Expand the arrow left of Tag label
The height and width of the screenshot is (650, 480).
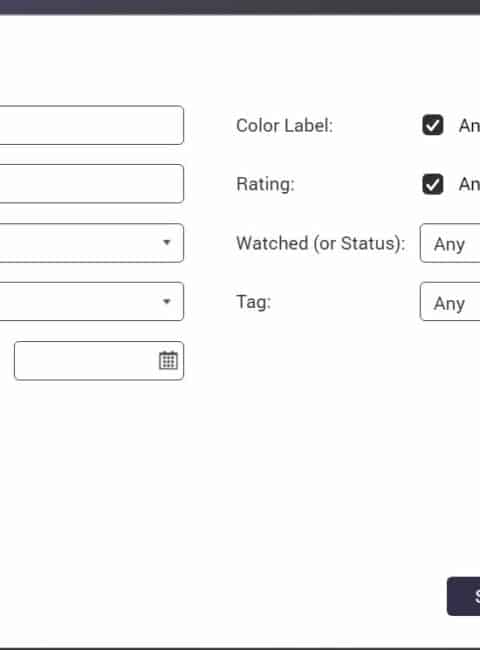tap(167, 301)
